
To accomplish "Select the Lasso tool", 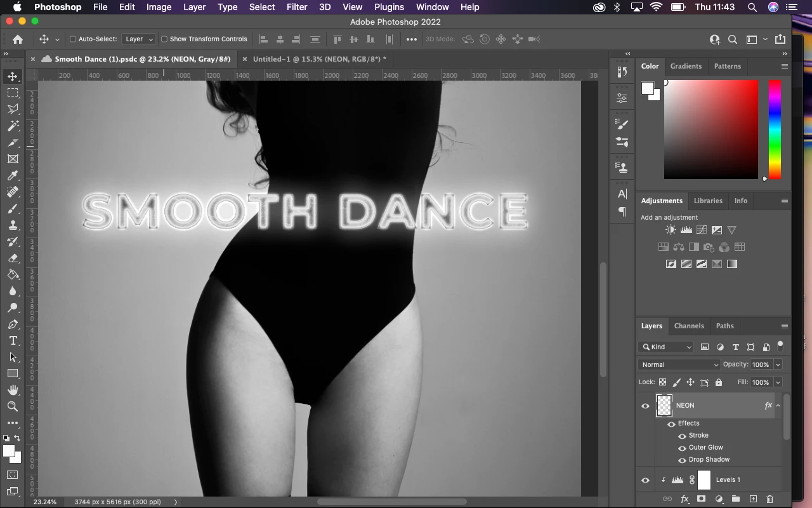I will 13,109.
